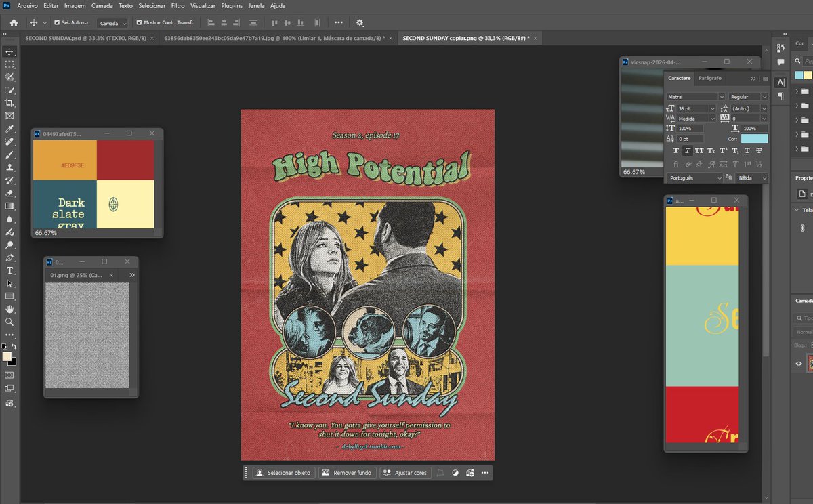The height and width of the screenshot is (504, 813).
Task: Open the Camada auto-select dropdown
Action: click(112, 23)
